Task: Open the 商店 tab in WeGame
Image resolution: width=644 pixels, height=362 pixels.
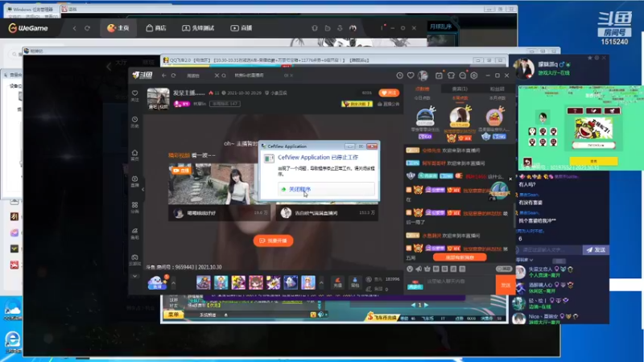Action: (156, 28)
